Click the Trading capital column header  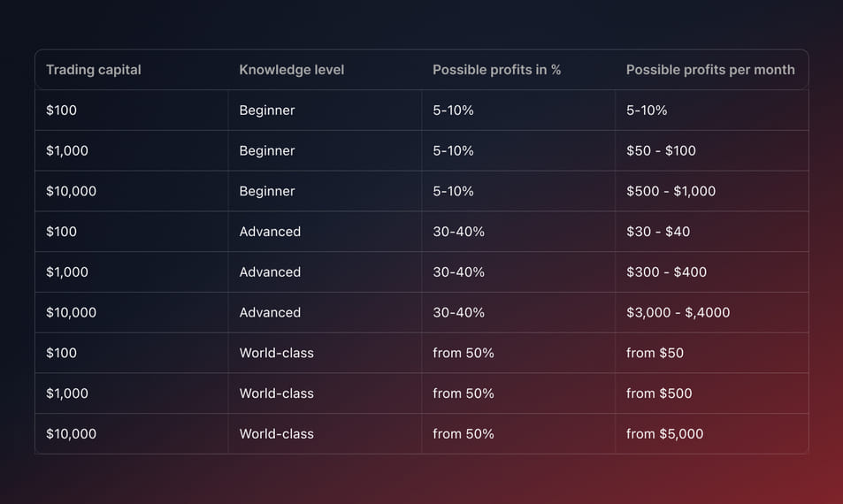click(94, 70)
